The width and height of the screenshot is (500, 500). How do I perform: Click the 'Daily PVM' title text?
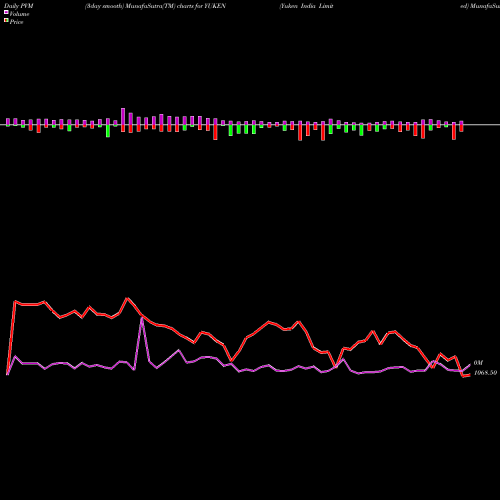click(19, 6)
